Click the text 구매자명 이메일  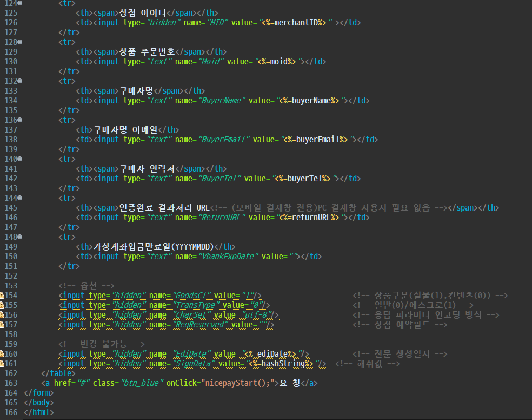click(x=125, y=130)
